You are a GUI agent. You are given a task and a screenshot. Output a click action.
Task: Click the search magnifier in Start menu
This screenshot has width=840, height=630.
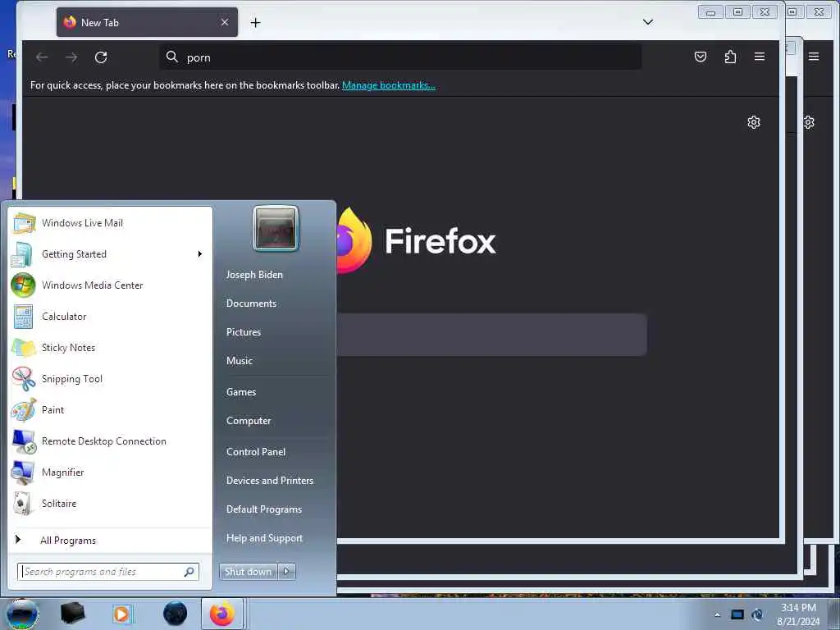189,572
